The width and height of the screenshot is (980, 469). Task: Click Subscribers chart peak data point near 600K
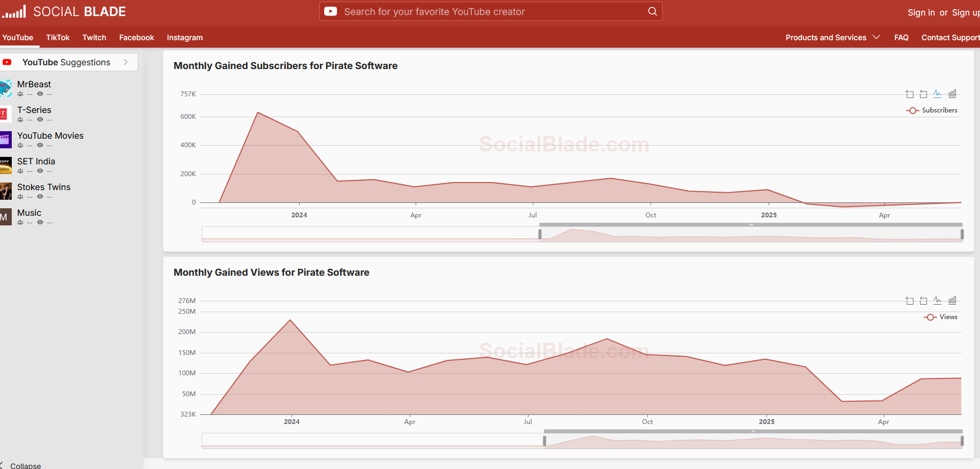click(258, 112)
